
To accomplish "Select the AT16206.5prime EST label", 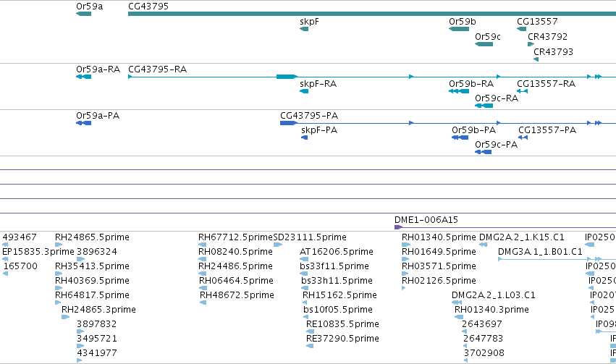I will point(337,252).
